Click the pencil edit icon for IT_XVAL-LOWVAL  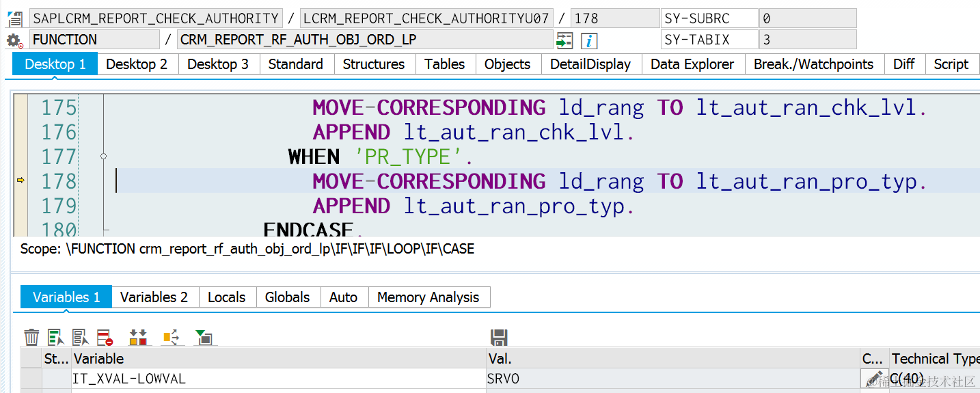pyautogui.click(x=873, y=378)
